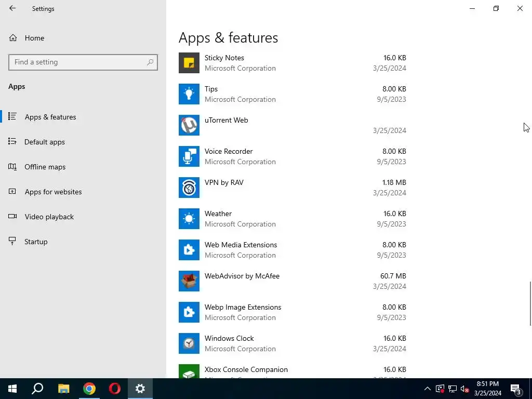Click the apps list vertical scrollbar
The height and width of the screenshot is (399, 532).
pos(530,303)
